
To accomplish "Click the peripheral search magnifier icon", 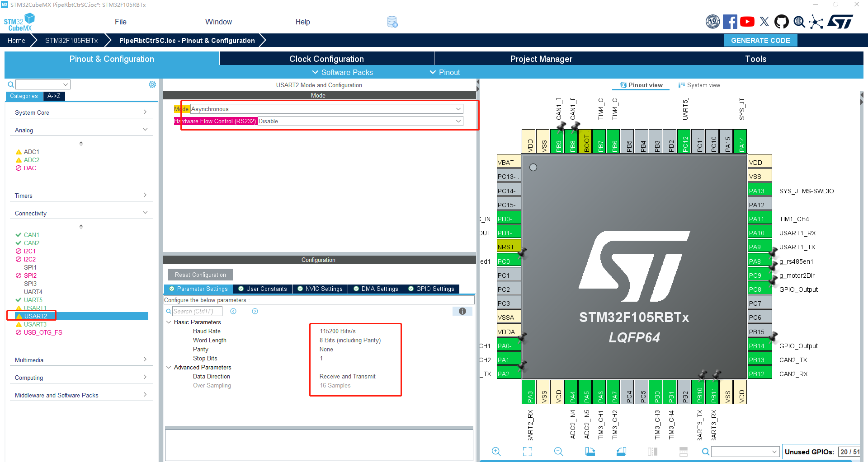I will (x=11, y=84).
